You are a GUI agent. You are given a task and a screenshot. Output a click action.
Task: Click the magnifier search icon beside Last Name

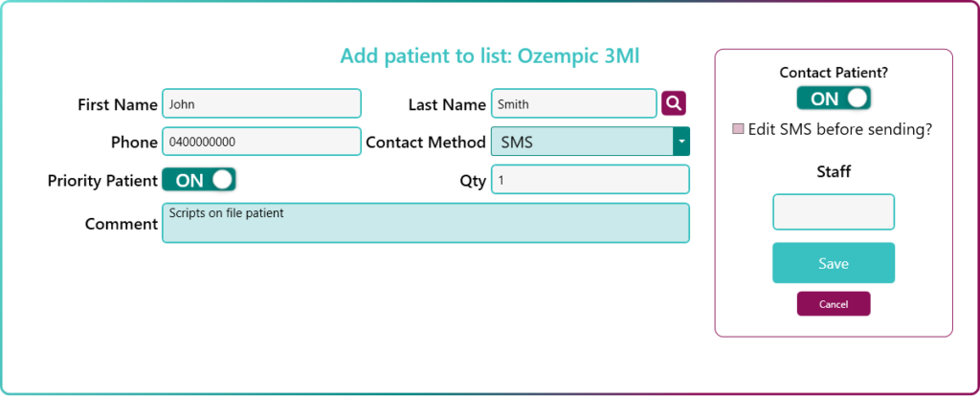674,102
